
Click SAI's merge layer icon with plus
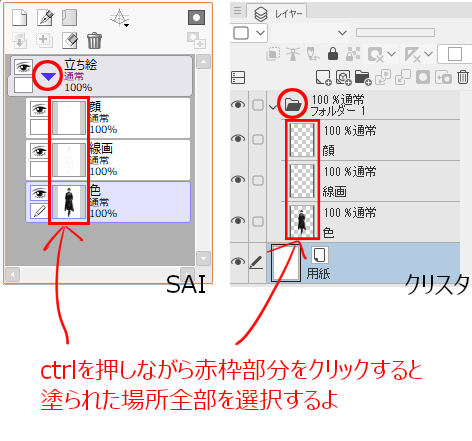[x=44, y=40]
